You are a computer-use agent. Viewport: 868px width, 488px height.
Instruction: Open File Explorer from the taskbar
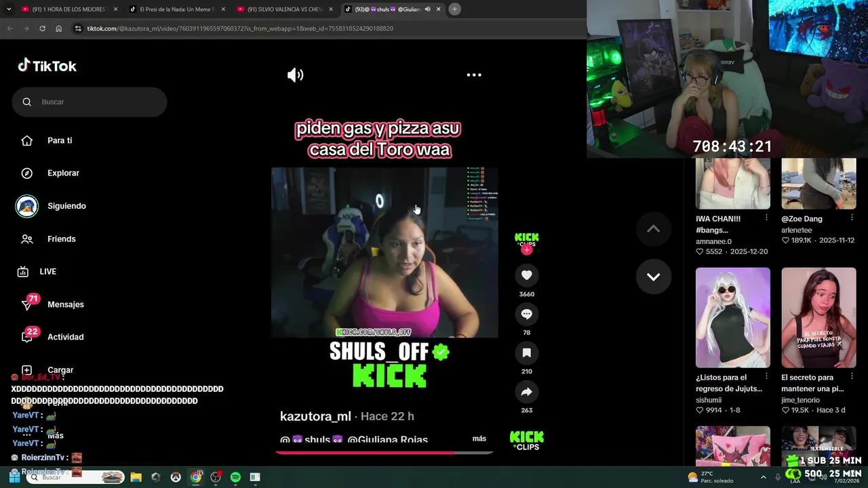pyautogui.click(x=136, y=477)
